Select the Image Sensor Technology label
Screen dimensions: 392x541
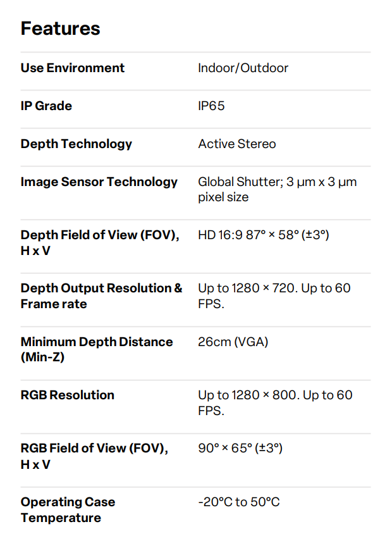(x=99, y=182)
